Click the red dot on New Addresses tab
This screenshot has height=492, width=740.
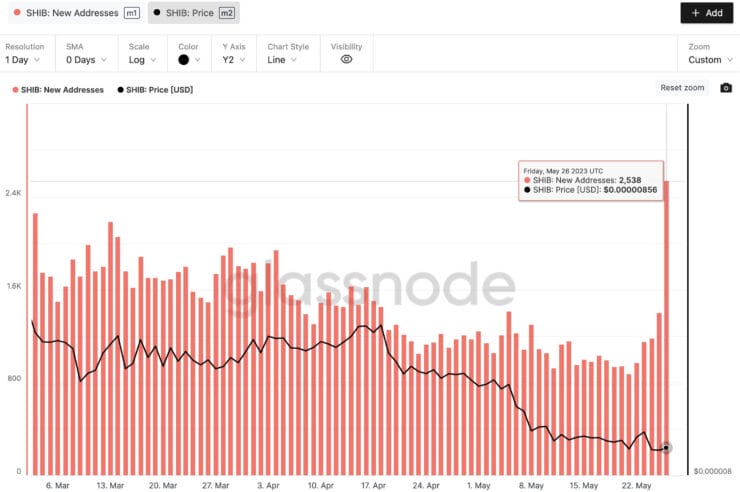[x=17, y=13]
